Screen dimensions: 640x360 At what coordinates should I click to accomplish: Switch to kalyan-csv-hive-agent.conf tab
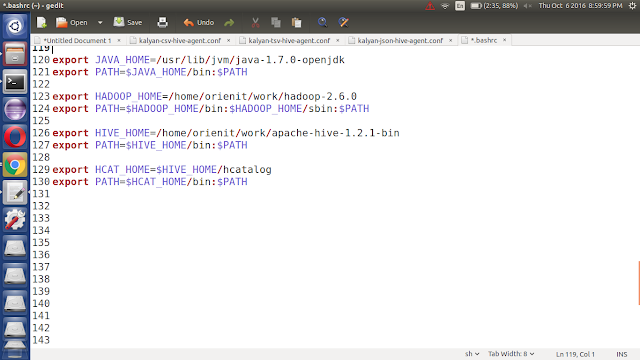(180, 40)
